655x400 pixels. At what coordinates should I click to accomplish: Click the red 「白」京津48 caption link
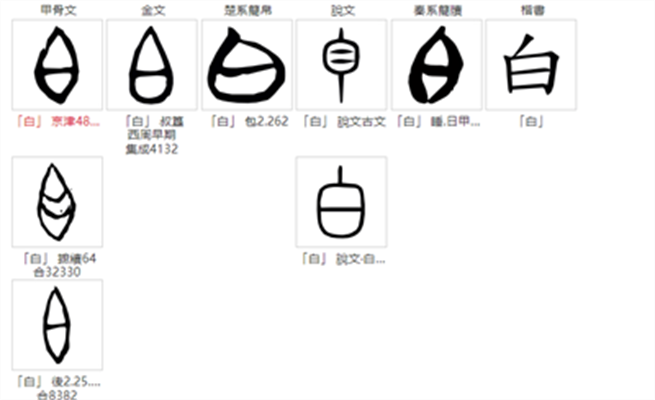(58, 122)
